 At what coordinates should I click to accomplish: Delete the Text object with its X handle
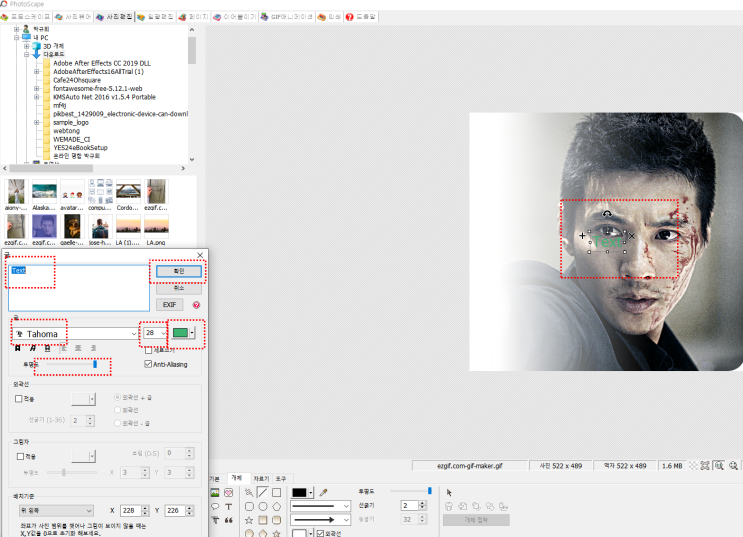coord(631,236)
